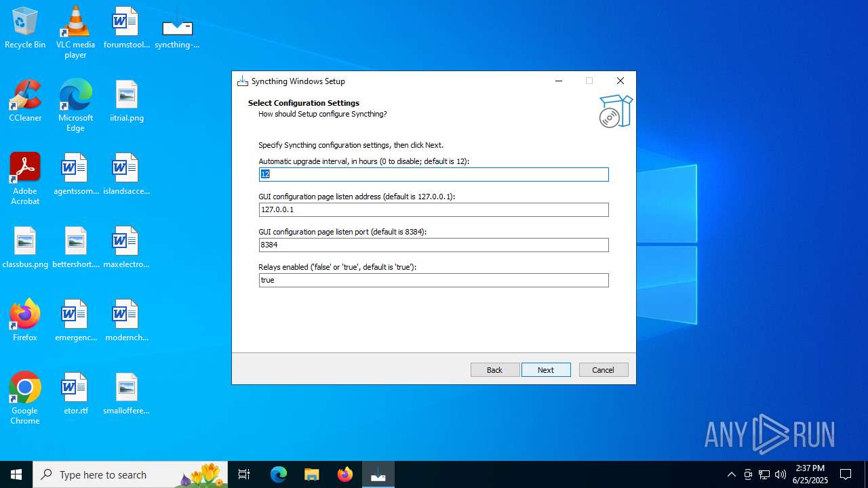The width and height of the screenshot is (868, 488).
Task: Open Google Chrome desktop shortcut
Action: point(25,398)
